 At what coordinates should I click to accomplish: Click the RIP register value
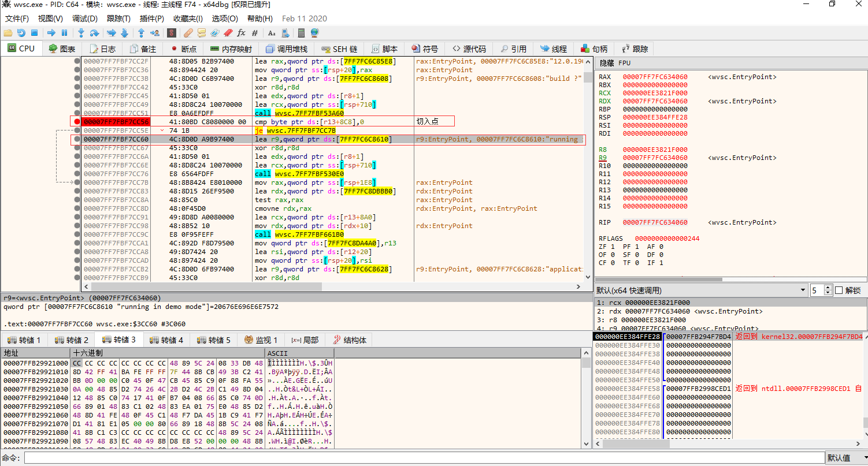[655, 222]
